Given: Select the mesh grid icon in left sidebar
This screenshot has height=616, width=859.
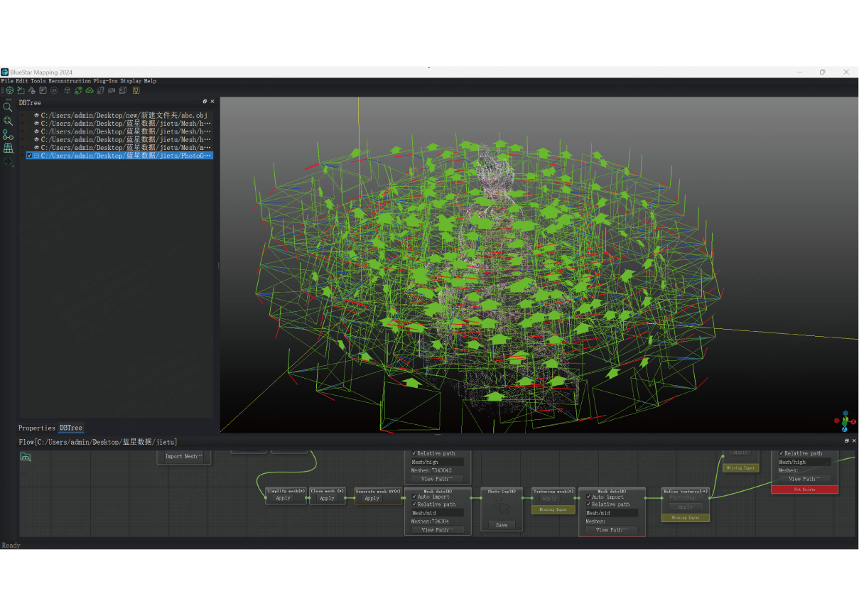Looking at the screenshot, I should pos(8,146).
